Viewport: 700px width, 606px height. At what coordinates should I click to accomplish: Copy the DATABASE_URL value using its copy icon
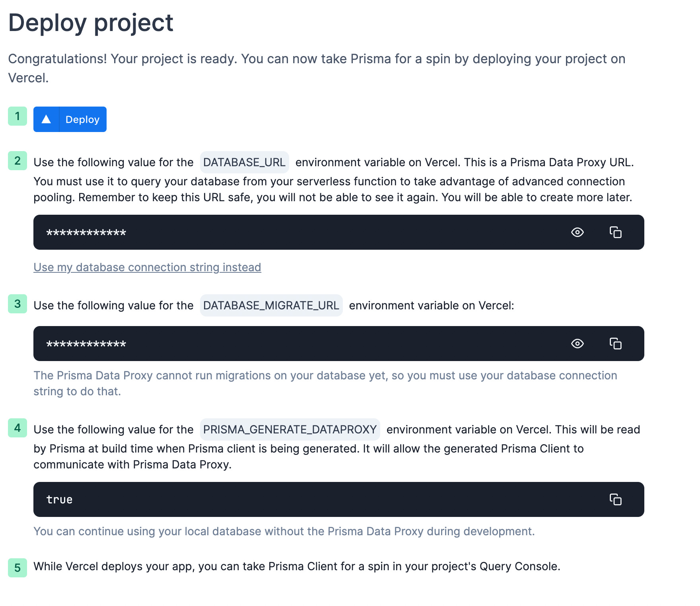[616, 233]
